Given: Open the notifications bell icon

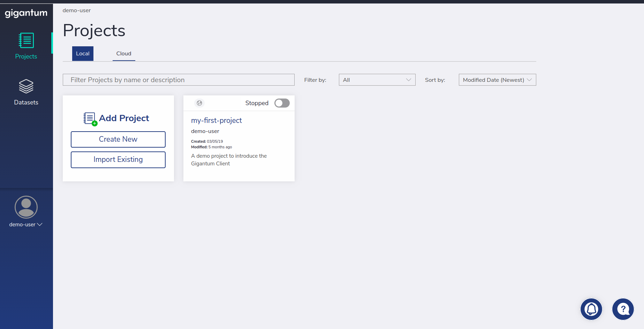Looking at the screenshot, I should pos(591,309).
